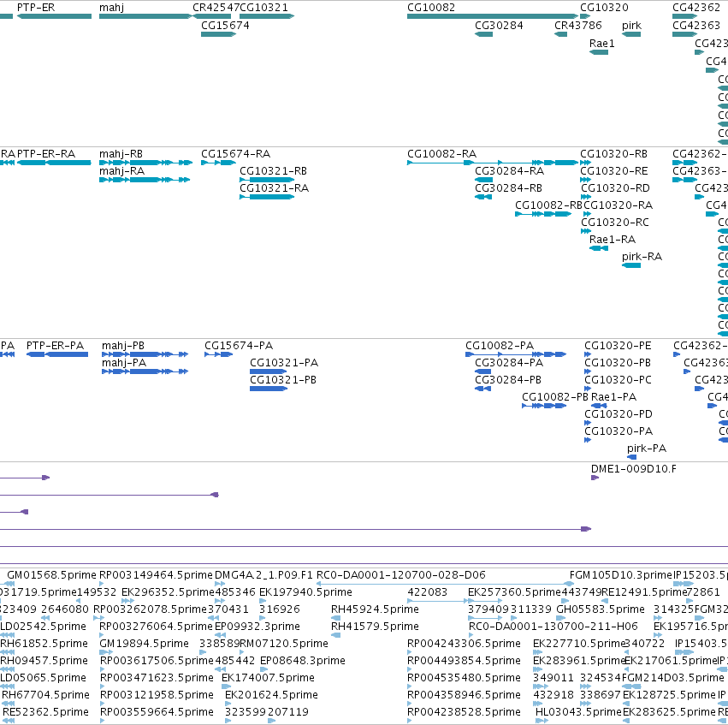
Task: Select the CG10320-RC transcript label
Action: 615,223
